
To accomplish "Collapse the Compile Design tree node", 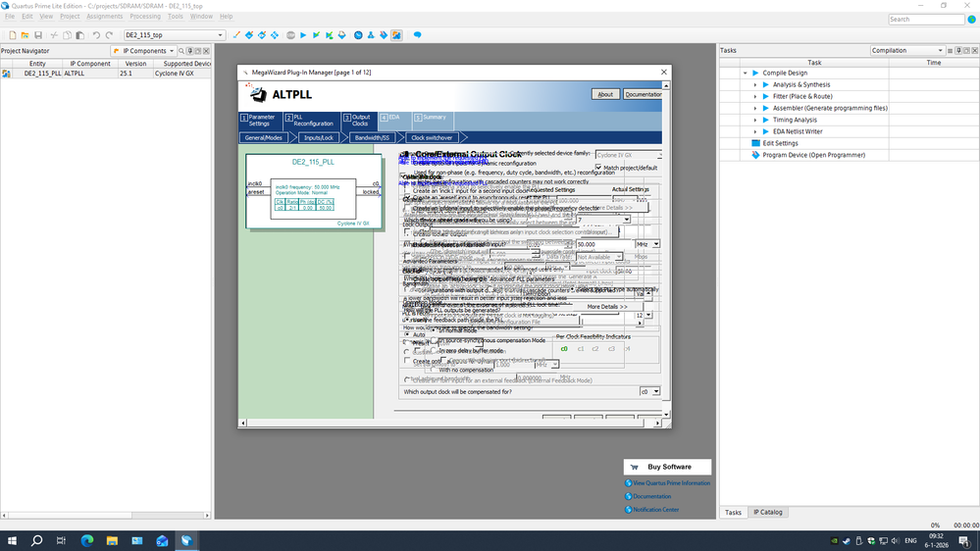I will tap(745, 74).
